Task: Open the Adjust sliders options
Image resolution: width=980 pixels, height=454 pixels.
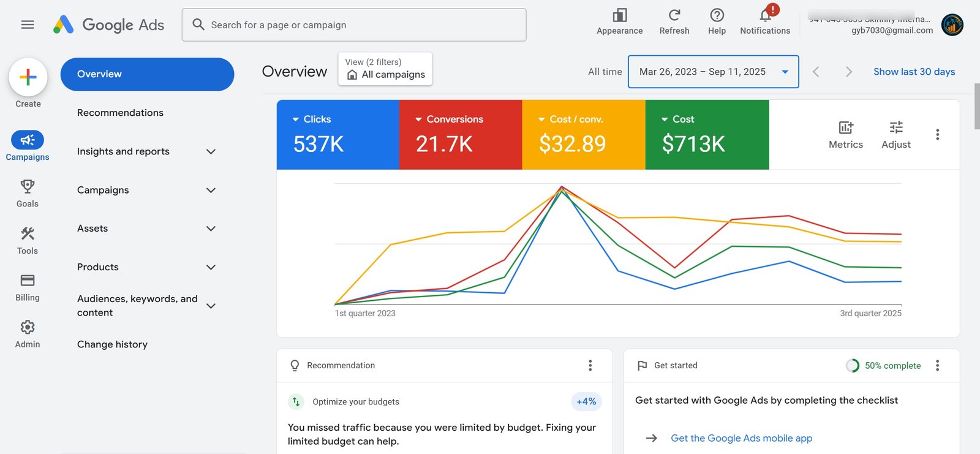Action: point(896,135)
